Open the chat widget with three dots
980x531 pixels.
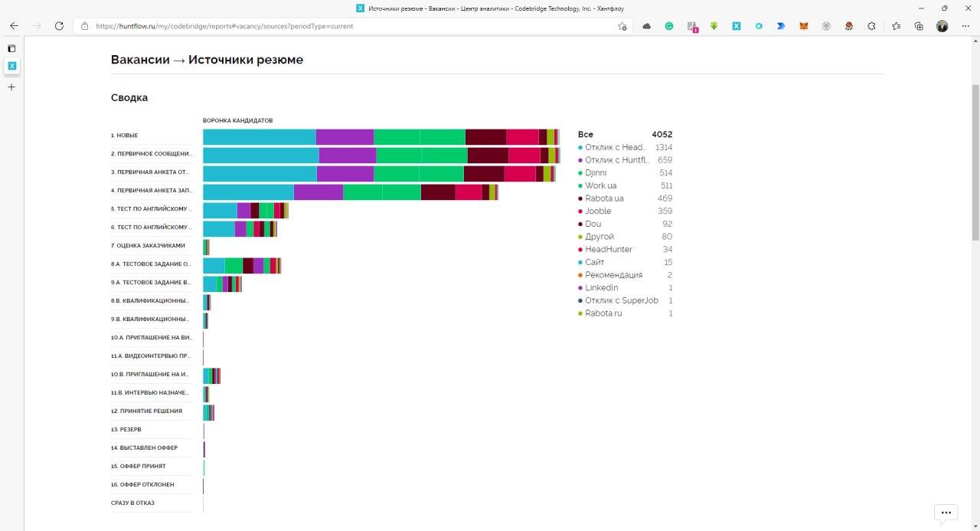[946, 513]
